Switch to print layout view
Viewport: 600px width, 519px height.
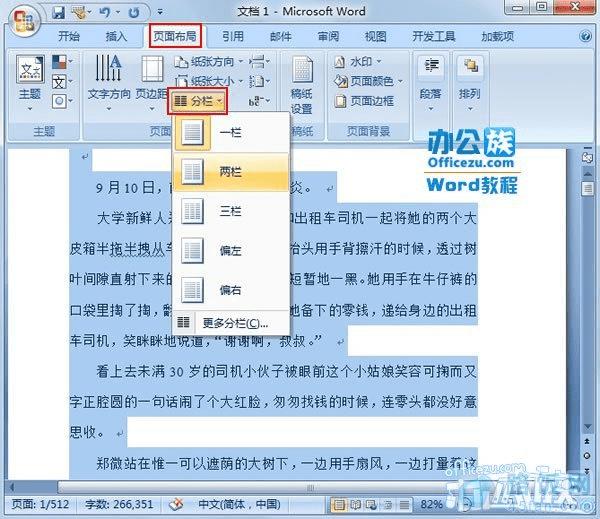[x=339, y=505]
